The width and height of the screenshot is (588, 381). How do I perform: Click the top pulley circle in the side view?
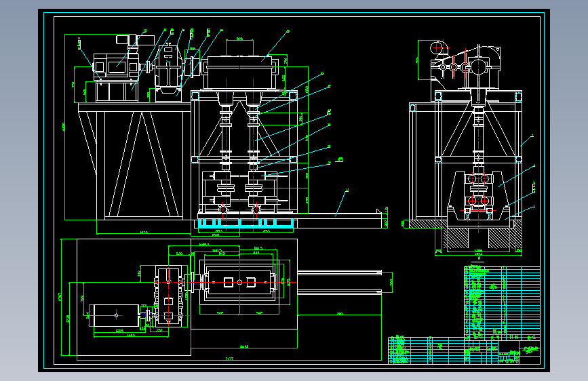[437, 48]
